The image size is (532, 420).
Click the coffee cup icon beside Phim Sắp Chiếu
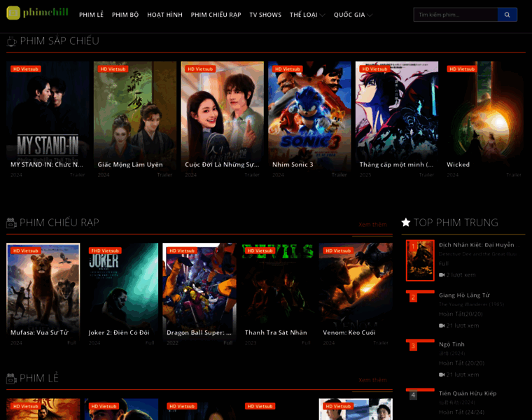click(11, 41)
